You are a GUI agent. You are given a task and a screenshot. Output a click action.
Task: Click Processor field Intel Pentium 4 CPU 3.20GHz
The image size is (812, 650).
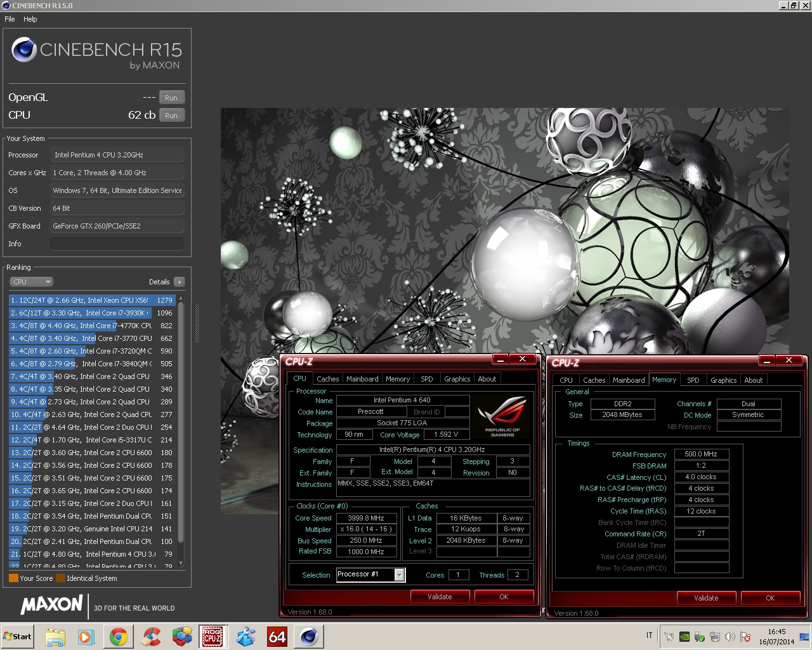[x=117, y=155]
